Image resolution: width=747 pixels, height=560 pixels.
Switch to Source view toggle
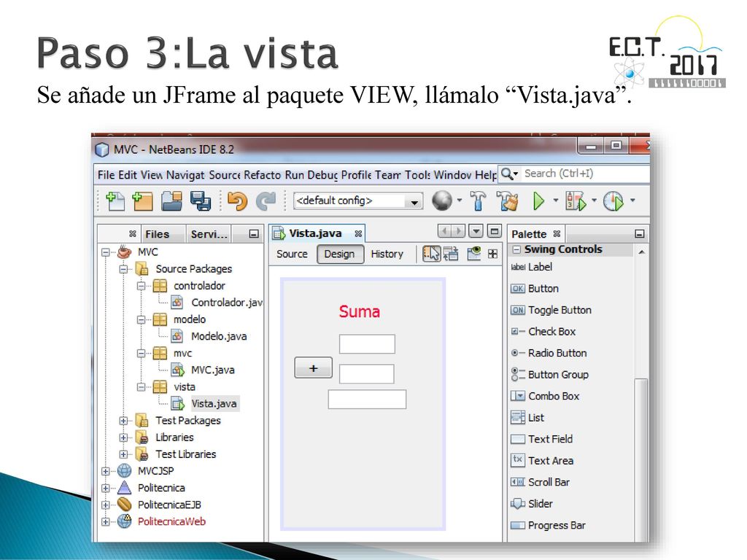[292, 254]
